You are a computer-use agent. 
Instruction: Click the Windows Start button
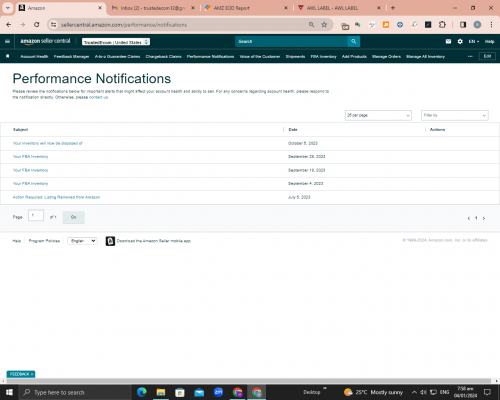pyautogui.click(x=9, y=392)
